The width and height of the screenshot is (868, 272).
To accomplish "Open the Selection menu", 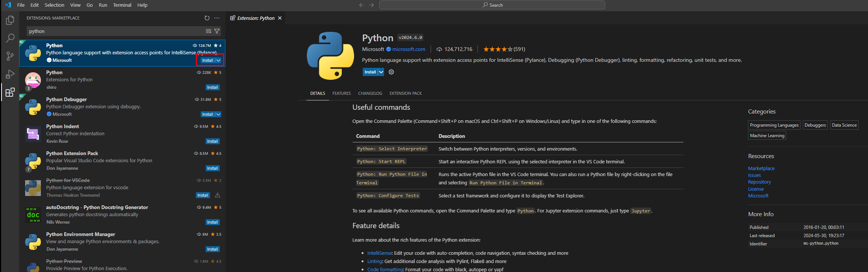I will (54, 5).
